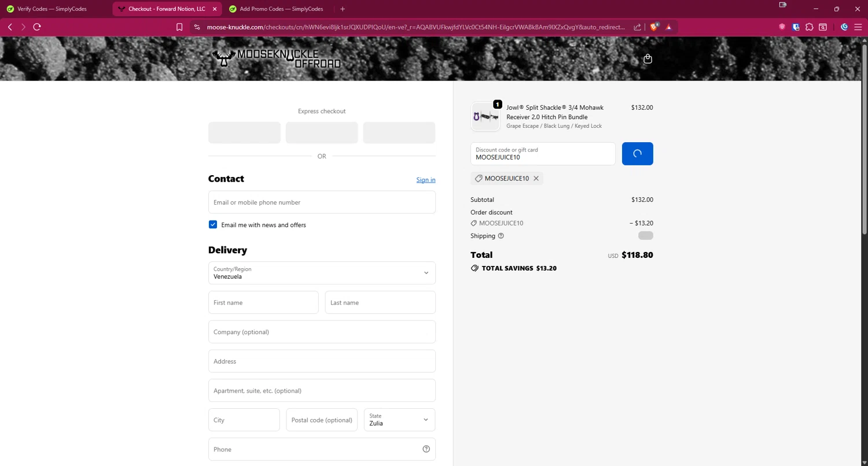Open the tab search toolbar icon
The image size is (868, 466).
coord(823,27)
